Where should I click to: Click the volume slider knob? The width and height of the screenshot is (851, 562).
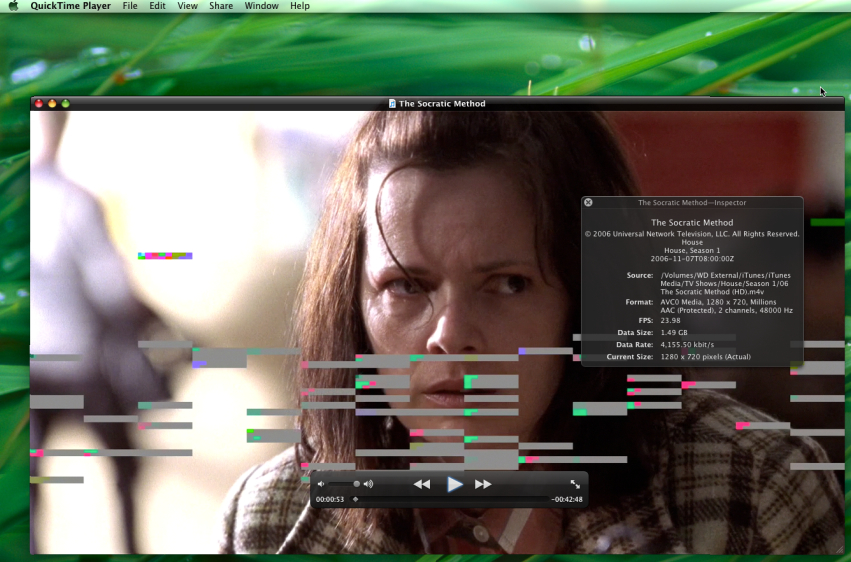click(x=357, y=484)
